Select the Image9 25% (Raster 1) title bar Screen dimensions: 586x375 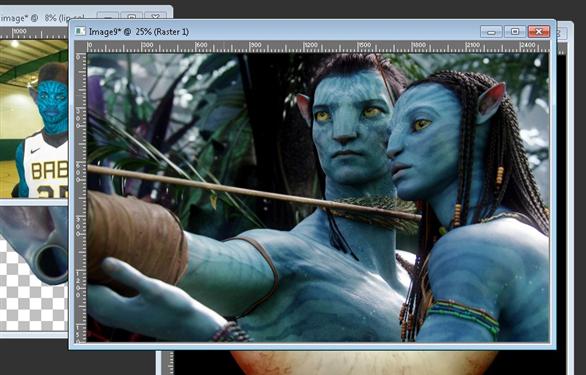point(312,31)
